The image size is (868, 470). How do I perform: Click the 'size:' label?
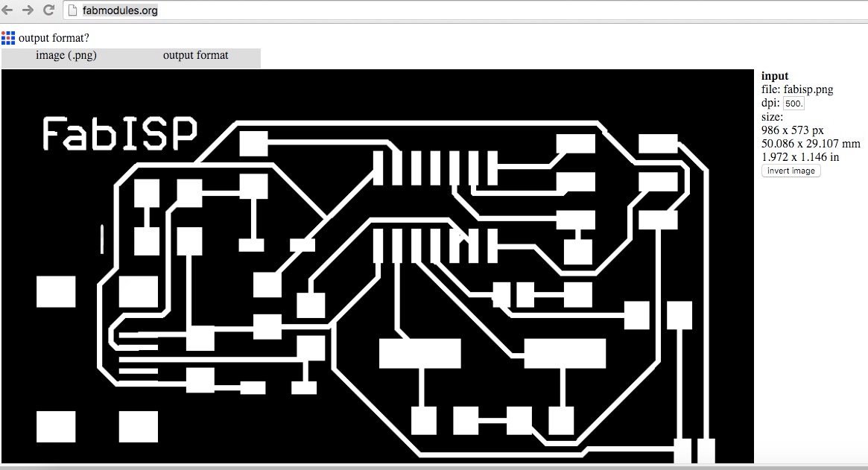tap(772, 117)
